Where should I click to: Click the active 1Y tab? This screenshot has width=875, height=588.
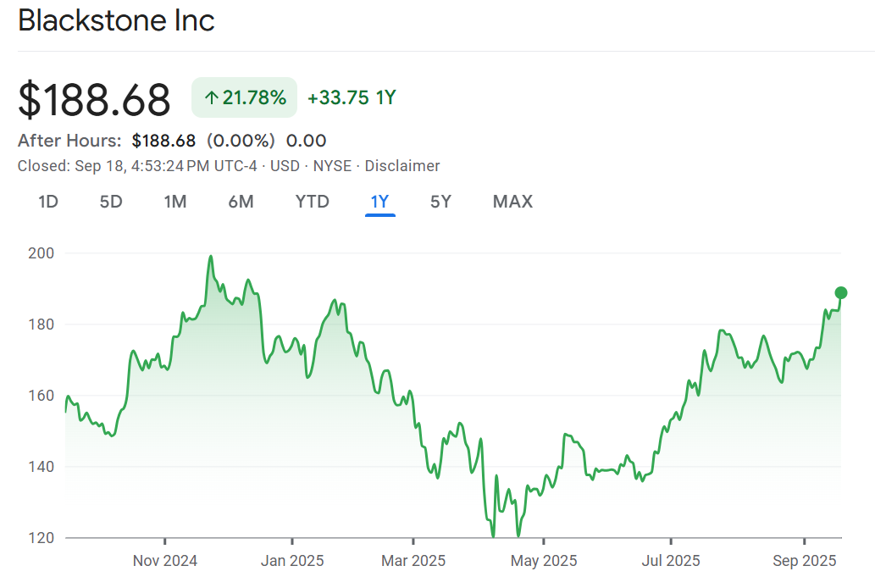coord(379,202)
